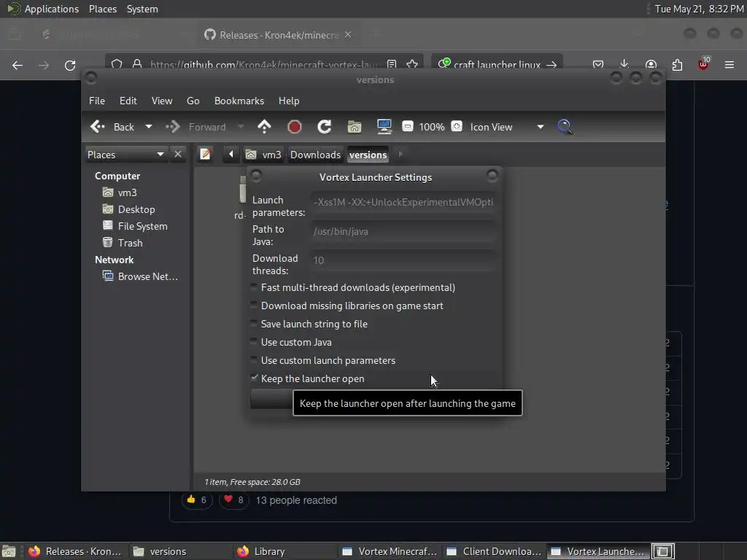Screen dimensions: 747x560
Task: Open file search with magnifier icon
Action: (x=565, y=127)
